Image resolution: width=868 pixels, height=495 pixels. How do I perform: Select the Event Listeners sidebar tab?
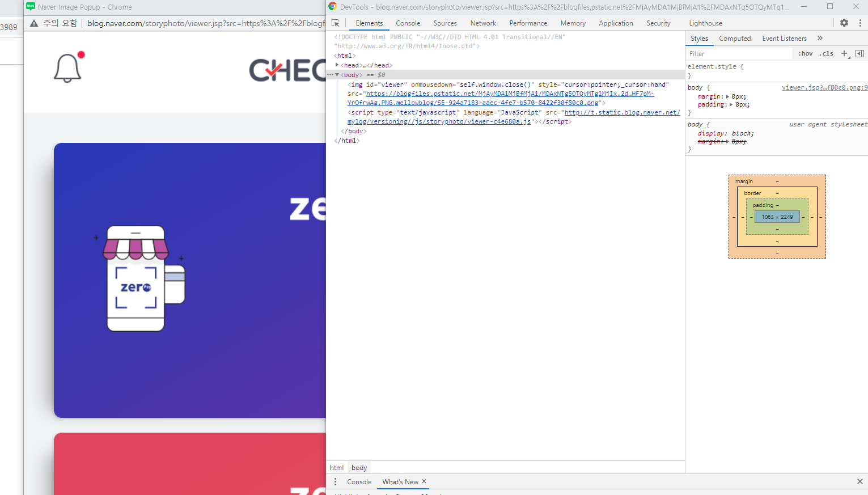(784, 39)
